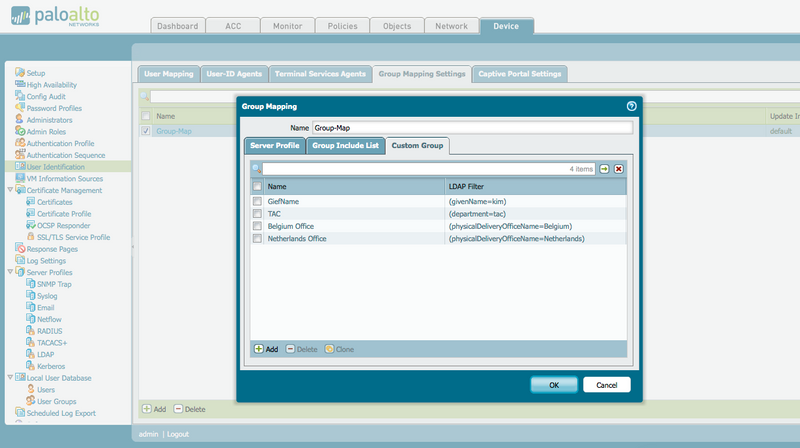The width and height of the screenshot is (800, 448).
Task: Select the Belgium Office checkbox
Action: (x=257, y=226)
